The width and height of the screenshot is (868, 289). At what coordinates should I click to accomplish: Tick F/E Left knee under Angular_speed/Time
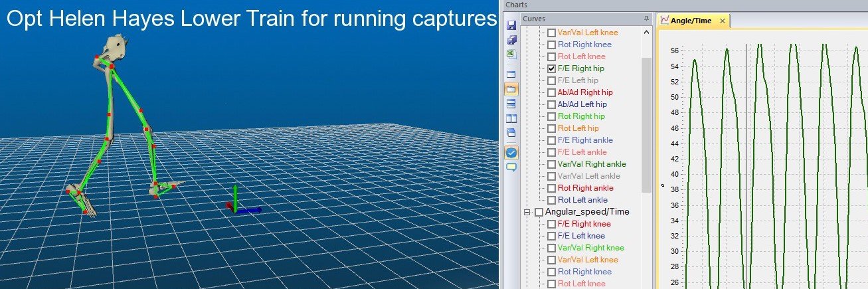click(551, 236)
